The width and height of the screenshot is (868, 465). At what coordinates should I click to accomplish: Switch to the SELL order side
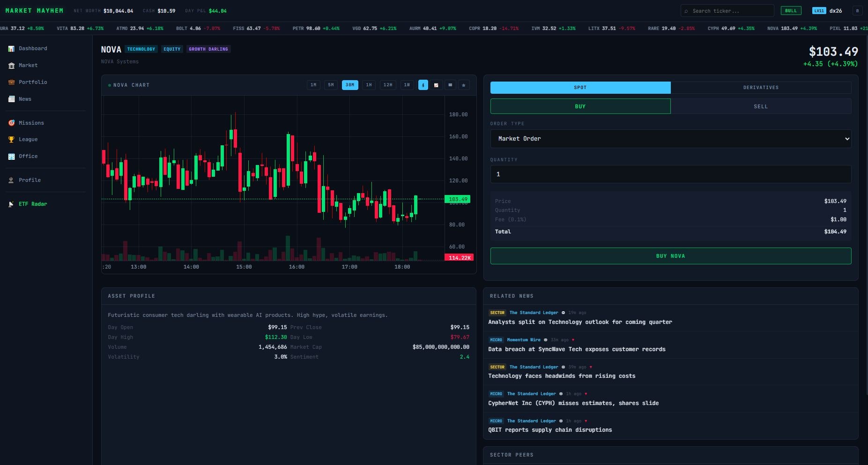tap(761, 106)
